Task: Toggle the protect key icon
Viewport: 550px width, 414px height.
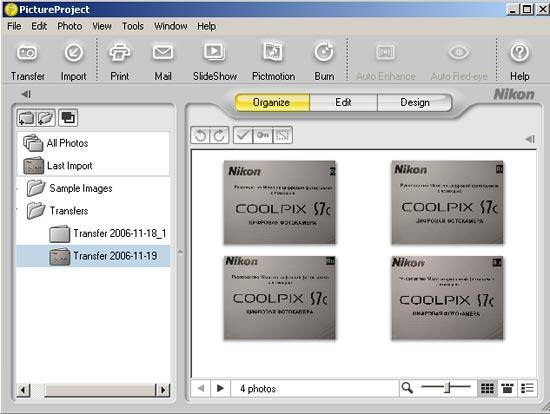Action: pos(263,135)
